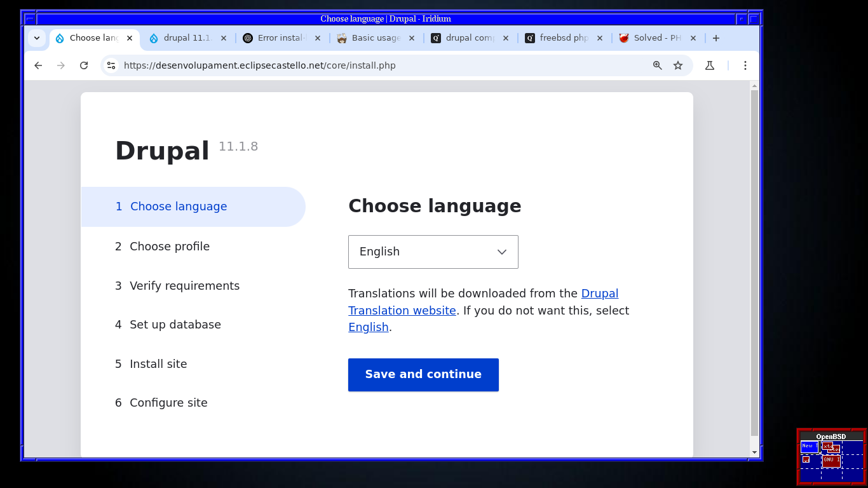Click the window menu button in title bar
The width and height of the screenshot is (868, 488).
30,19
